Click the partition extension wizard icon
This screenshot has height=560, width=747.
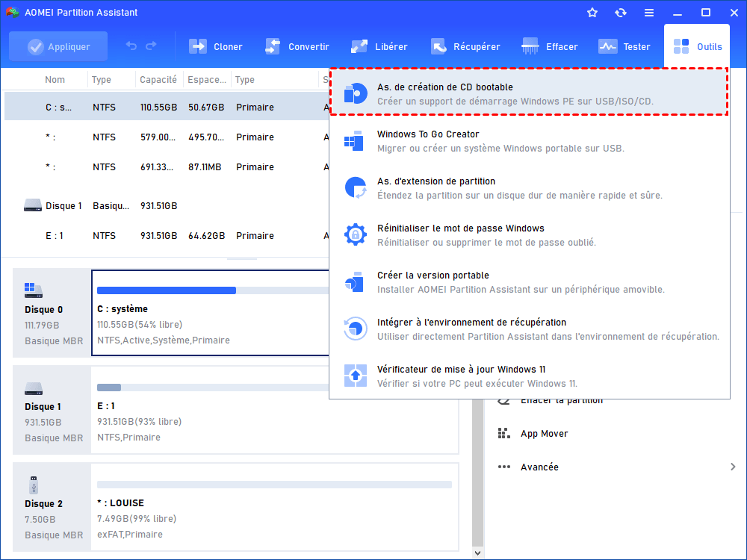[x=356, y=187]
